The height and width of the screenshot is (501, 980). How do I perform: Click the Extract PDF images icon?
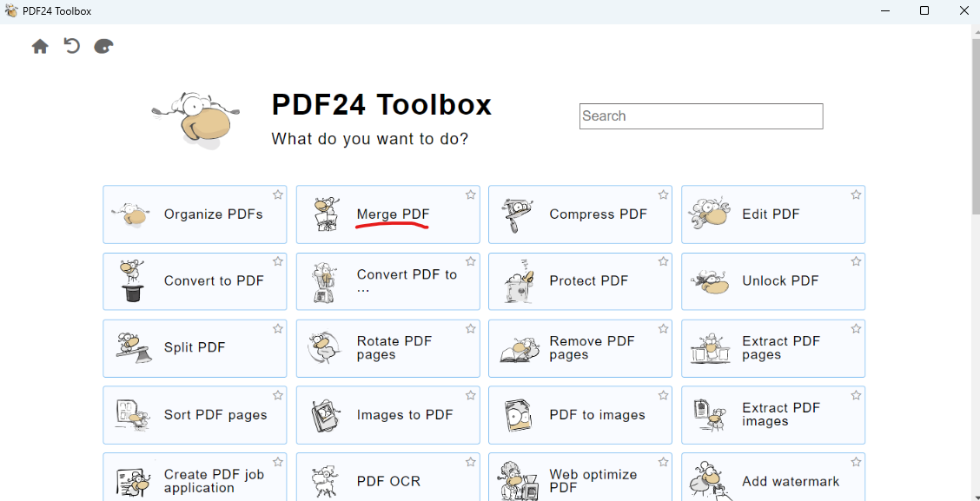710,415
